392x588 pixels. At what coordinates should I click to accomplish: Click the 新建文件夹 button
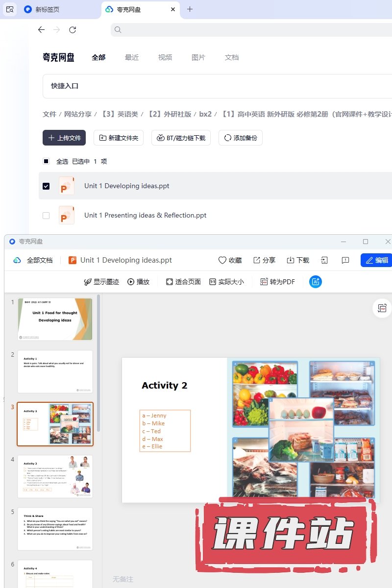(119, 138)
